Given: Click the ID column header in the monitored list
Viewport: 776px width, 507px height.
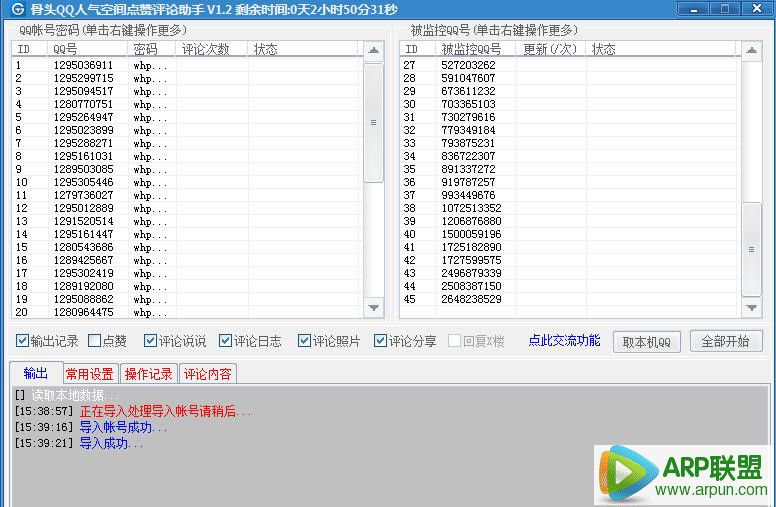Looking at the screenshot, I should tap(418, 49).
